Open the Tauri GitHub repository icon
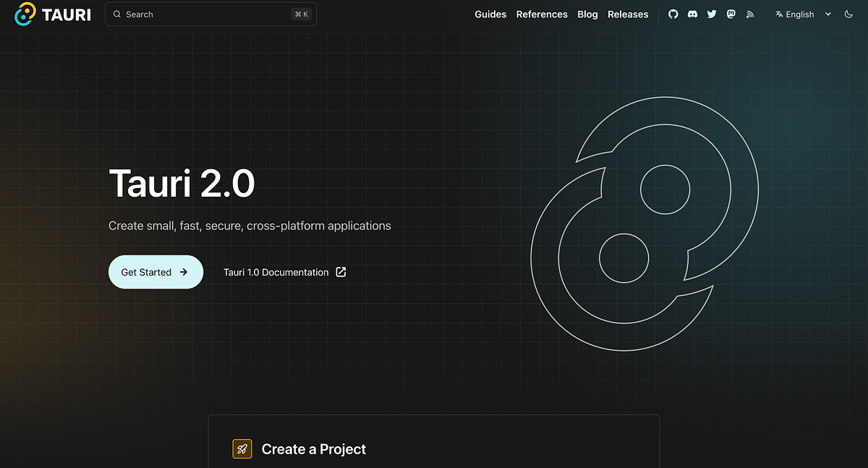The image size is (868, 468). [x=673, y=14]
